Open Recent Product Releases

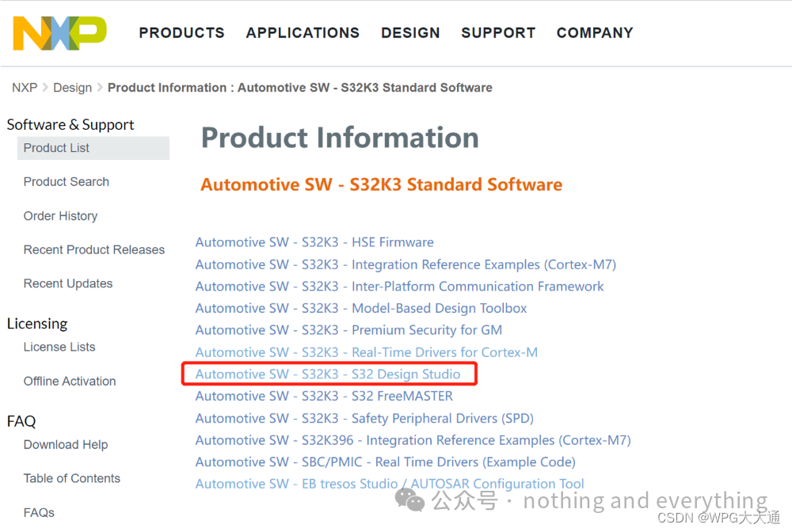point(94,250)
